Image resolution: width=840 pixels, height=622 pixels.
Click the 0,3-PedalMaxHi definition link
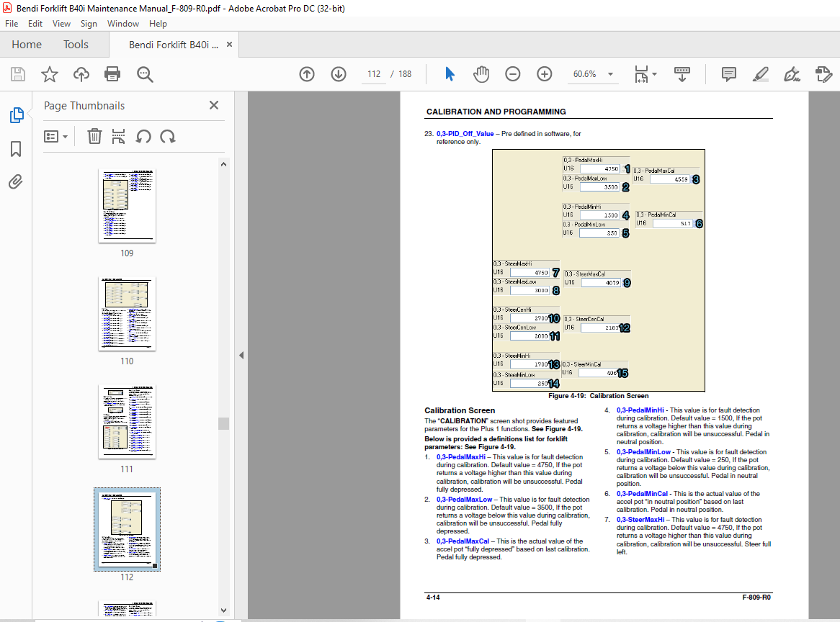pos(461,457)
